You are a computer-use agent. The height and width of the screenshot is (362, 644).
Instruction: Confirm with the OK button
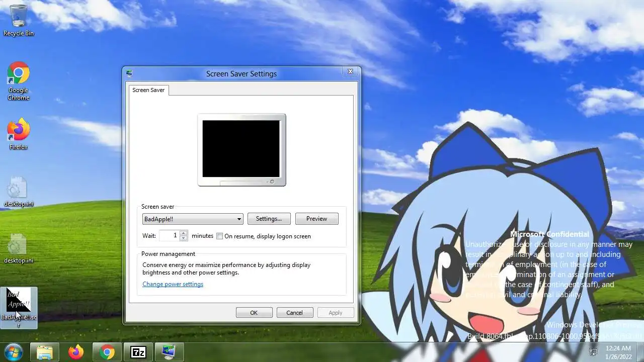(x=254, y=313)
